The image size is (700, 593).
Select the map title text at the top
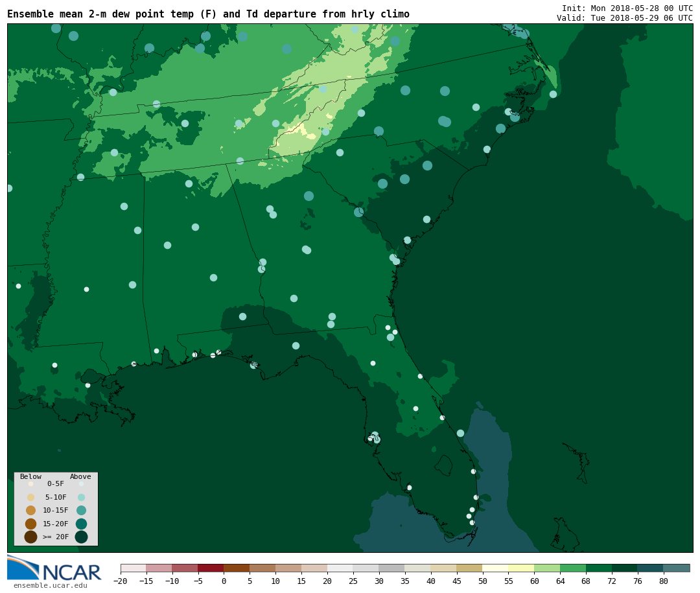coord(208,14)
